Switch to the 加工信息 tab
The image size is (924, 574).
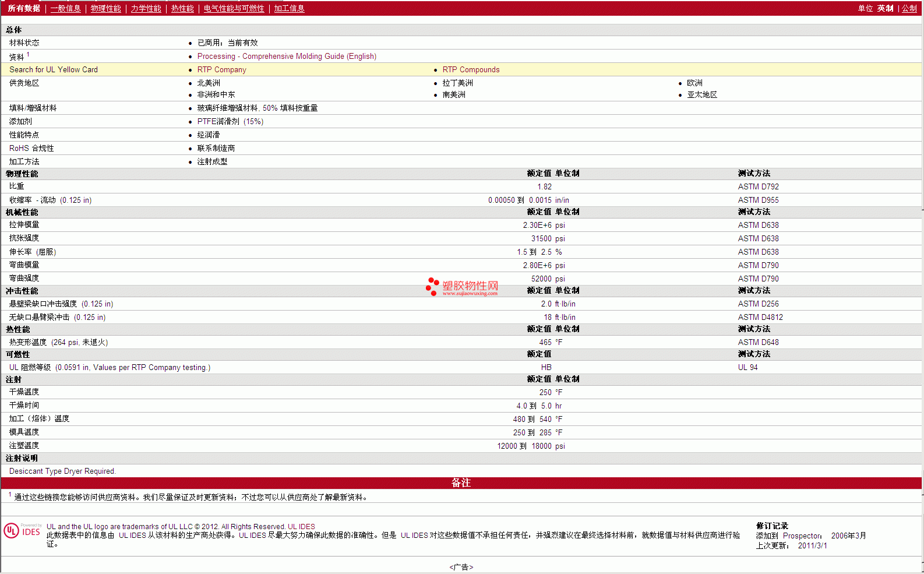click(x=289, y=8)
